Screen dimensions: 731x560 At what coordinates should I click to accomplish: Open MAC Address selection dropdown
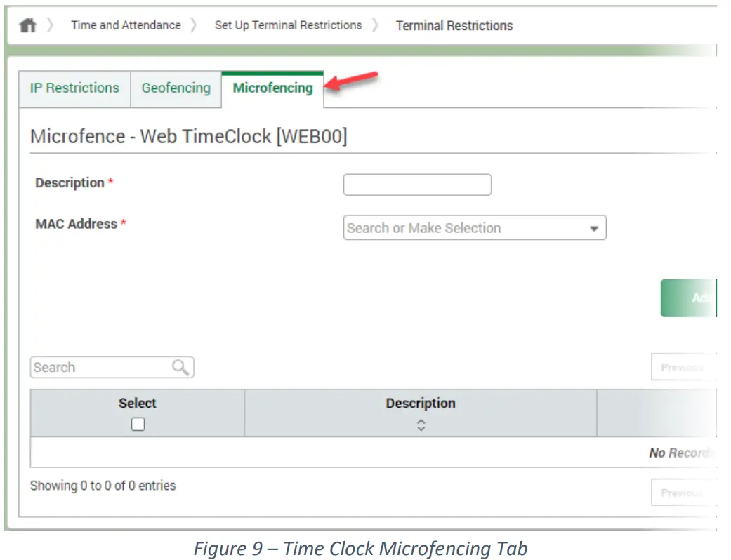pyautogui.click(x=475, y=228)
